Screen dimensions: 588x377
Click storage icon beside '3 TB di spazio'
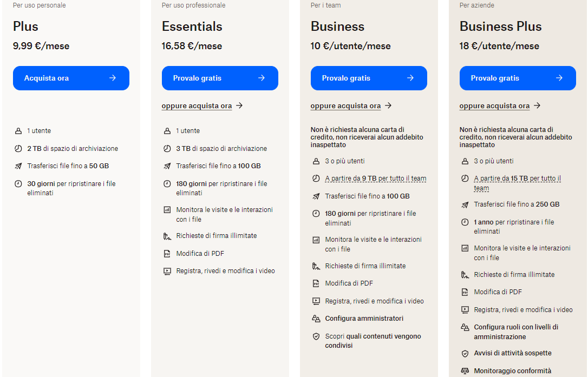[167, 148]
